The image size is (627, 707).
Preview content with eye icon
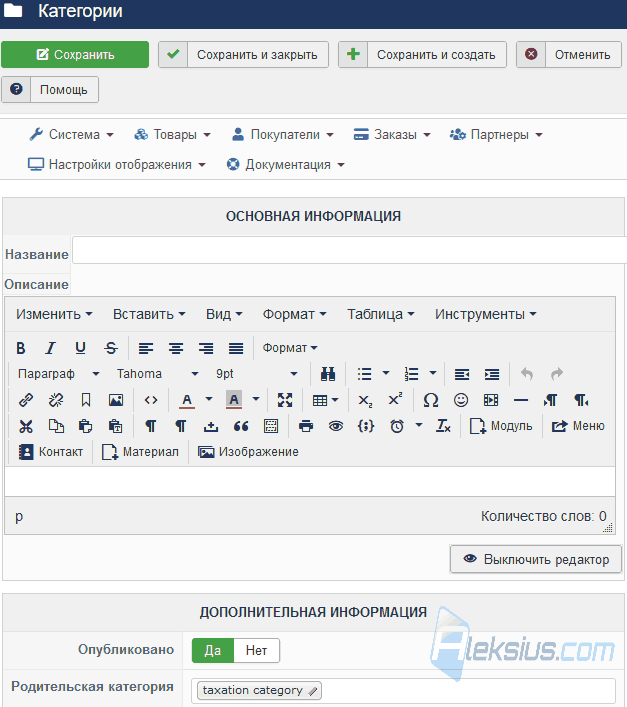point(336,426)
